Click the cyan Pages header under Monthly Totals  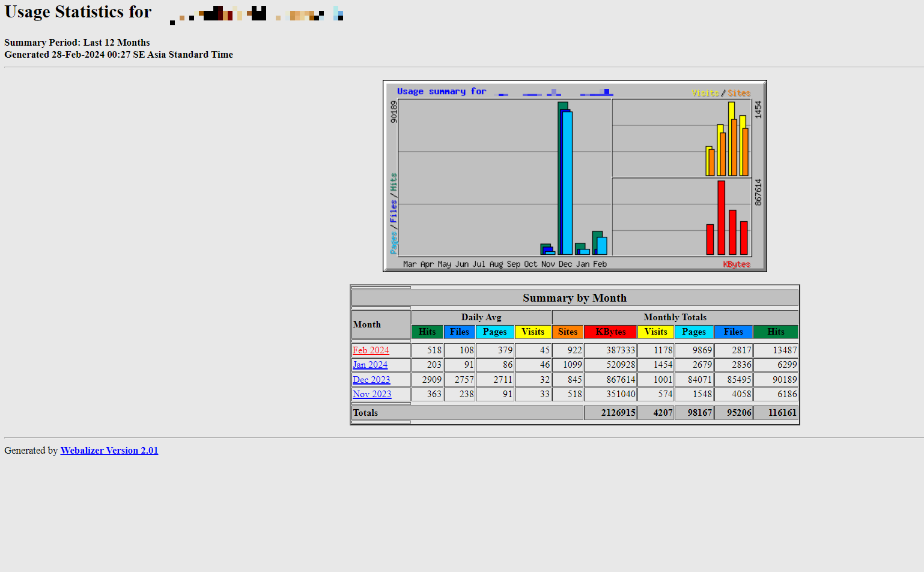694,332
